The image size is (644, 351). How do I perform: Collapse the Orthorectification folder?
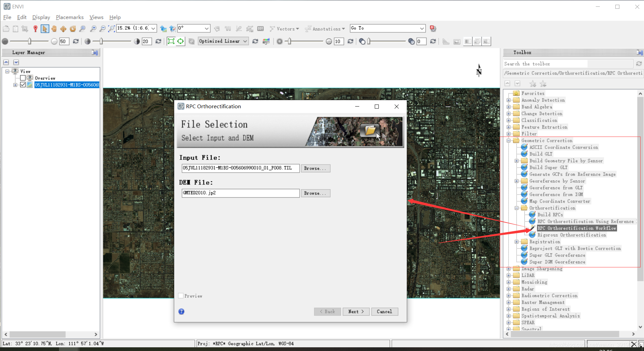[x=517, y=208]
